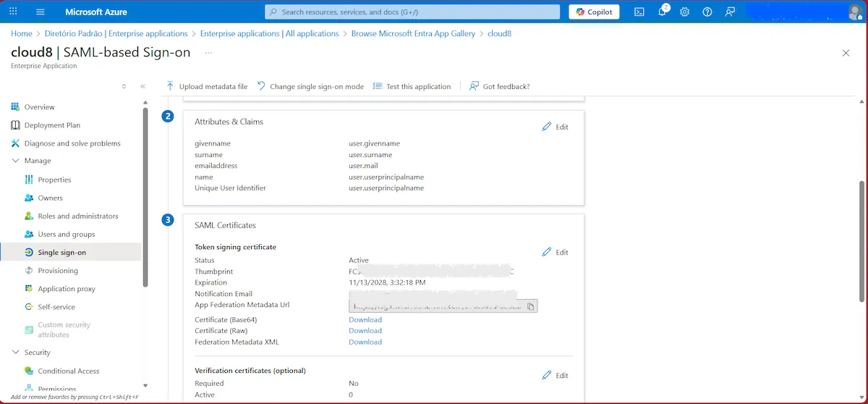Collapse the sidebar with double chevron
The height and width of the screenshot is (404, 868).
[x=143, y=86]
